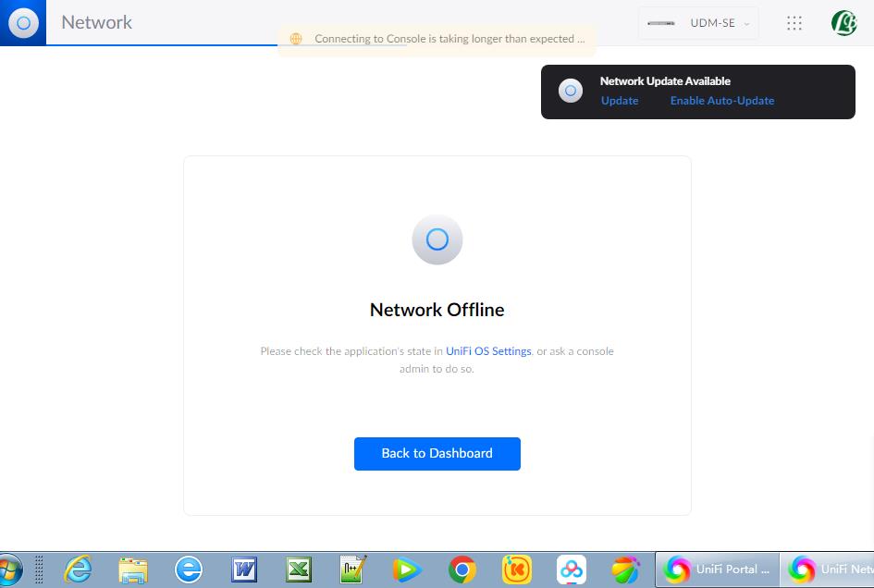Launch Internet Explorer from the taskbar
Viewport: 874px width, 588px height.
(78, 570)
